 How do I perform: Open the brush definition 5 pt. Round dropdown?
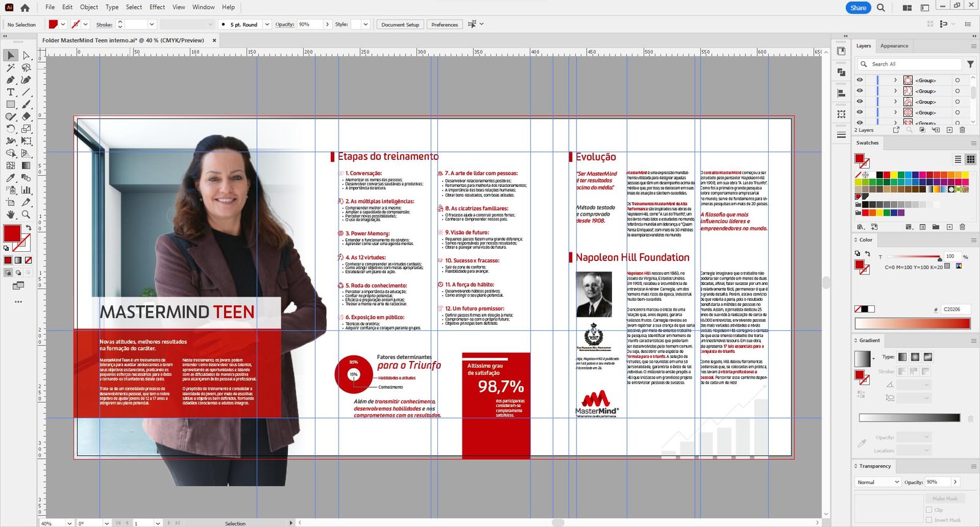click(267, 25)
